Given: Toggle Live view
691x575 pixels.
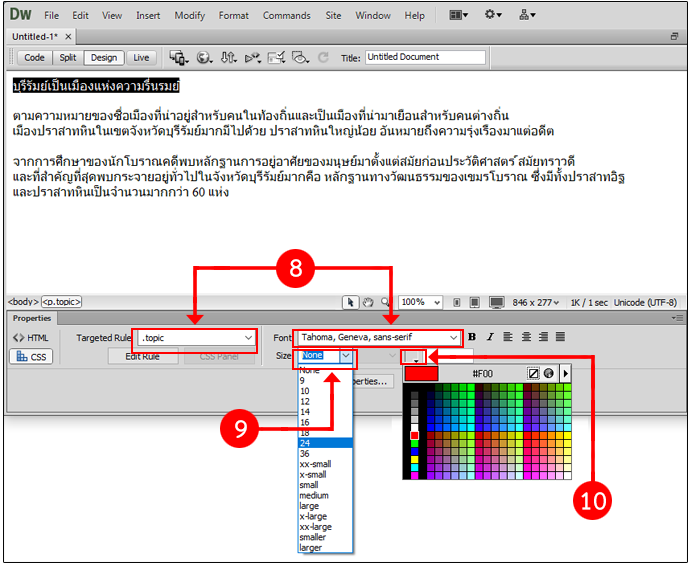Looking at the screenshot, I should (x=141, y=58).
